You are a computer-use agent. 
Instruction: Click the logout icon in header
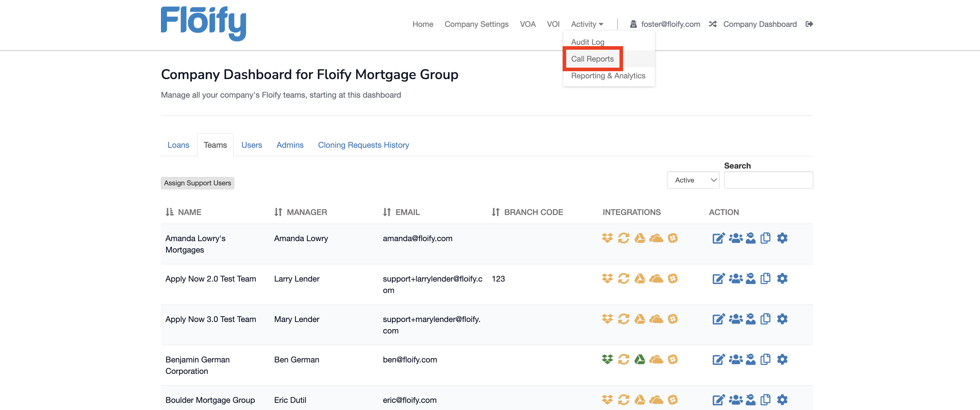coord(809,24)
